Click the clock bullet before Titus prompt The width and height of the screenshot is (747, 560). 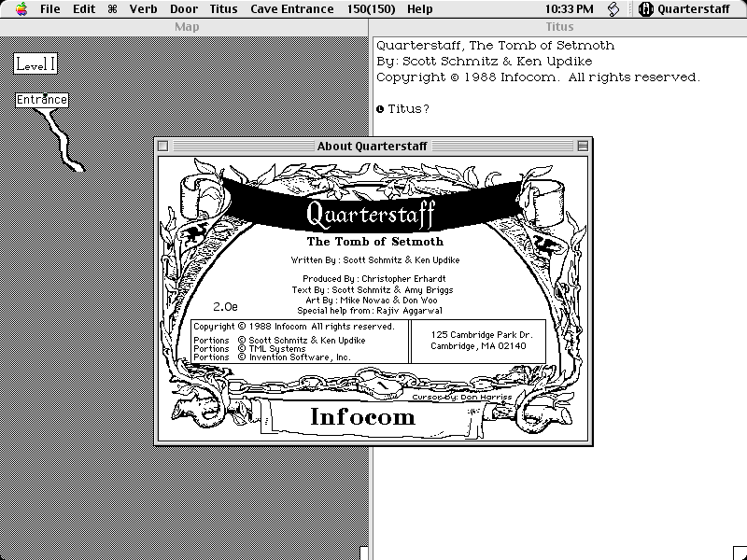coord(380,109)
